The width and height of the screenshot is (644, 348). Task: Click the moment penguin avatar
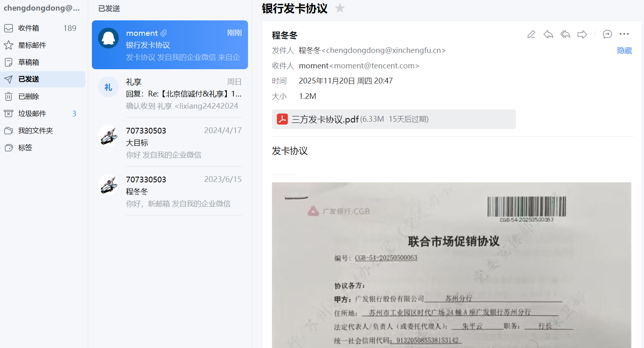(x=109, y=38)
